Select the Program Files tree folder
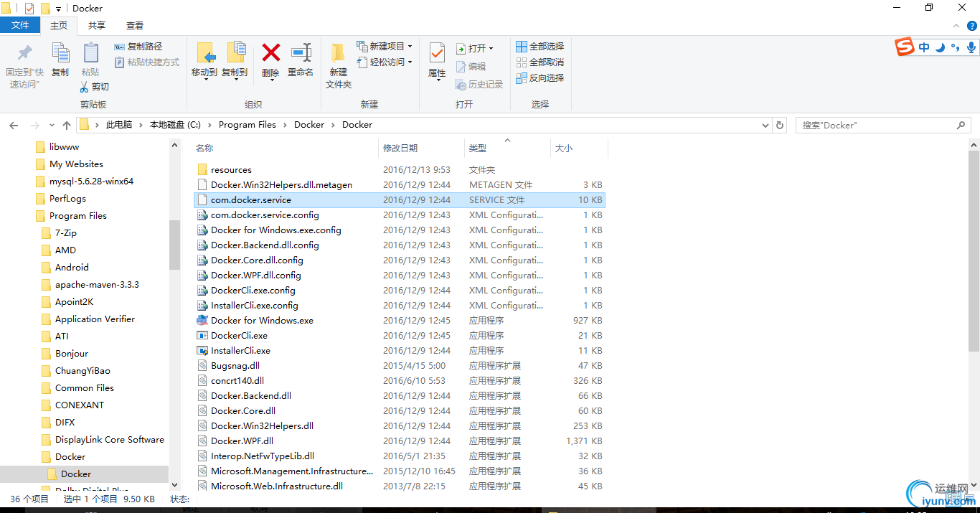This screenshot has width=980, height=513. click(x=78, y=216)
